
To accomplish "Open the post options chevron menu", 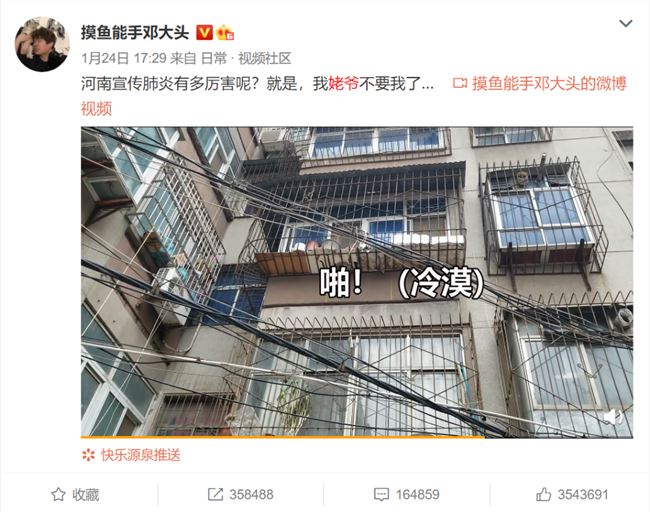I will click(625, 24).
